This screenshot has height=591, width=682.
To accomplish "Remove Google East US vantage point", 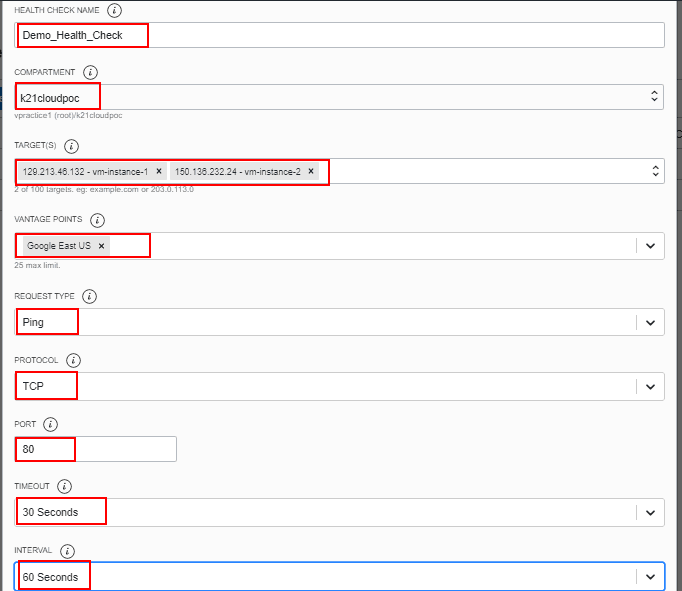I will coord(101,246).
